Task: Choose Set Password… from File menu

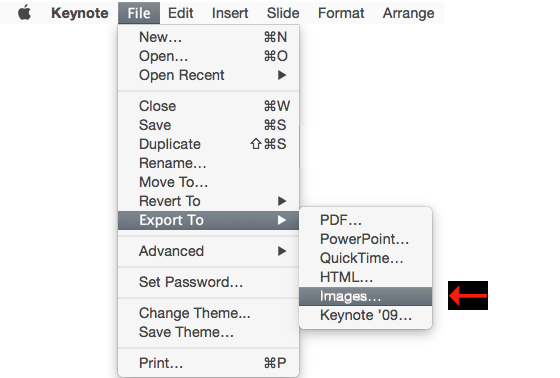Action: click(x=208, y=282)
